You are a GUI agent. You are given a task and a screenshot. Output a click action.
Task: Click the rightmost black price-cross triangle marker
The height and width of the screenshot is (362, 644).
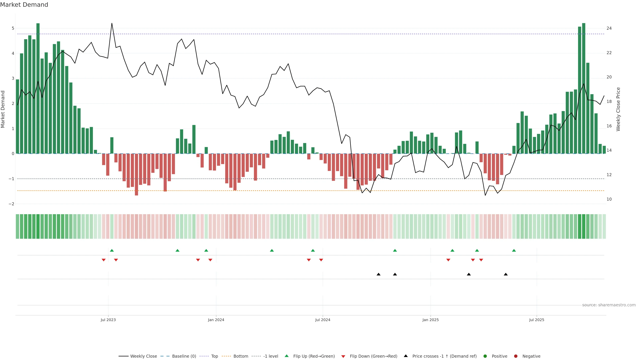pos(506,274)
